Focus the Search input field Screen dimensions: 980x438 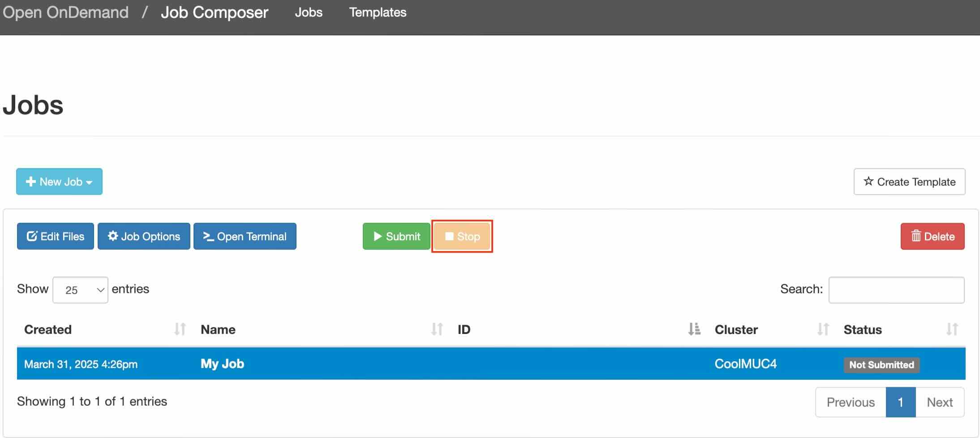(x=896, y=290)
